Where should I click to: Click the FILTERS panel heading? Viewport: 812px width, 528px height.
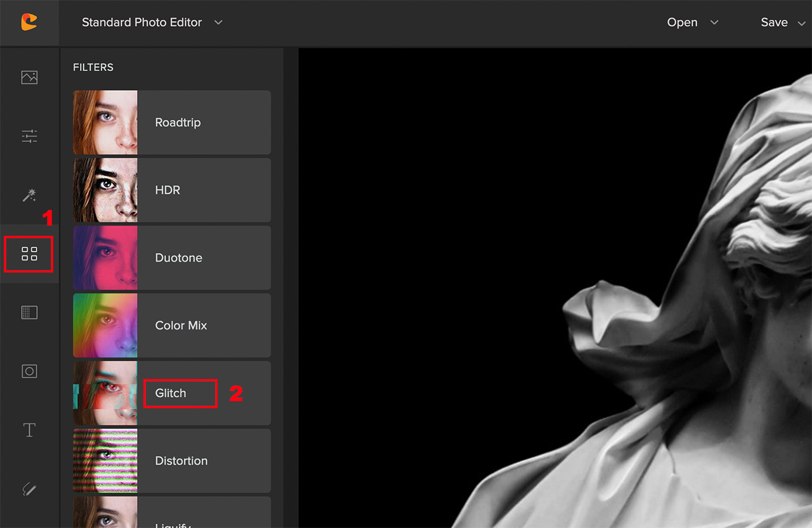pos(93,67)
